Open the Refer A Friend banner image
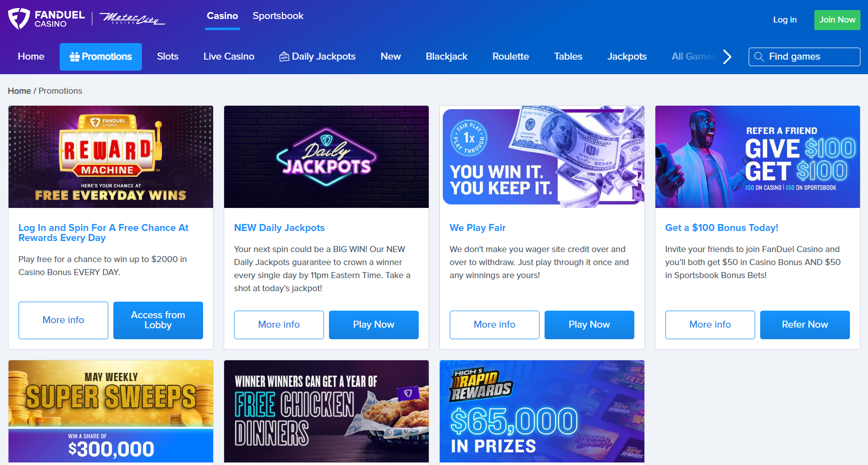Image resolution: width=868 pixels, height=465 pixels. click(x=757, y=157)
